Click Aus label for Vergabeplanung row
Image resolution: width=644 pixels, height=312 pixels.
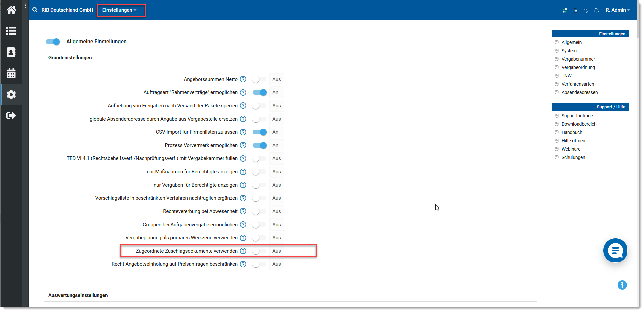pos(276,238)
